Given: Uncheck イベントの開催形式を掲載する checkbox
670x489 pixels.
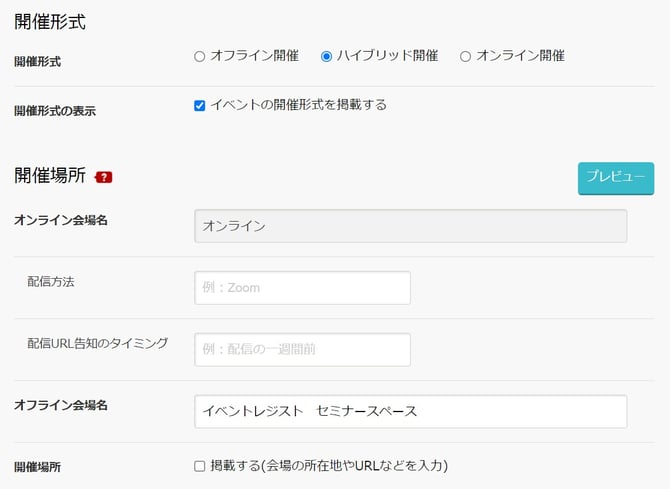Looking at the screenshot, I should (x=200, y=105).
